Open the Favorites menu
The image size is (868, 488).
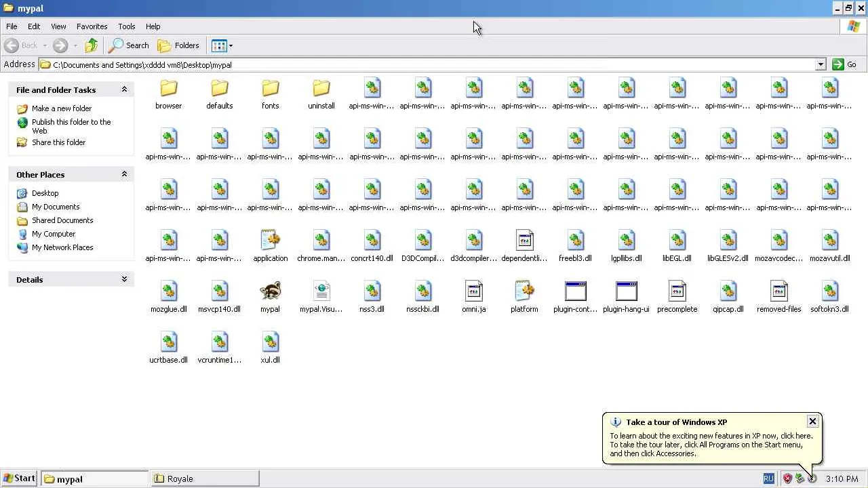tap(92, 26)
